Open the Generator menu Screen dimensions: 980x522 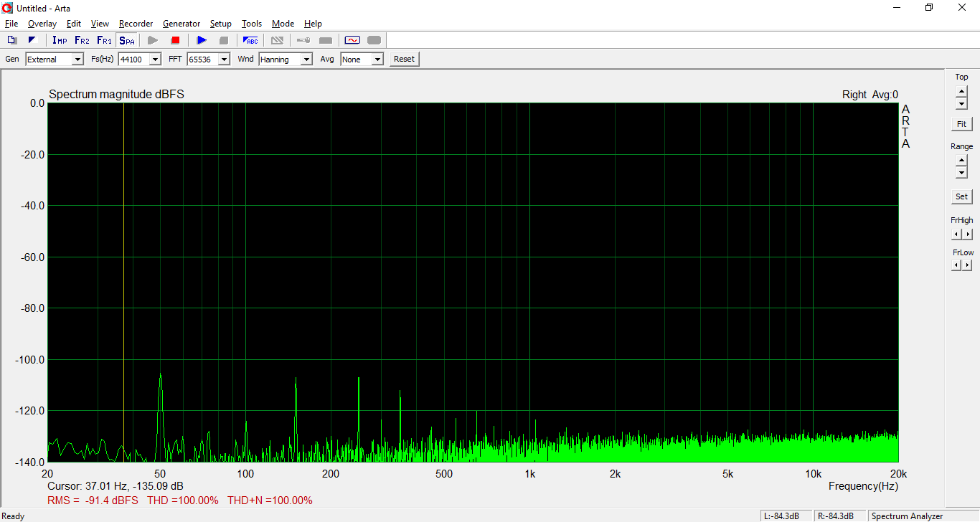(x=182, y=24)
